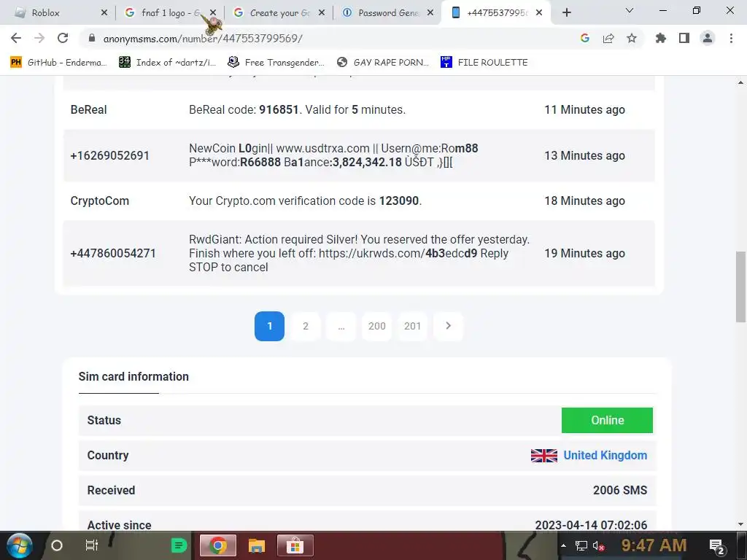Select the CryptoCom sender name
The image size is (747, 560).
[x=99, y=201]
